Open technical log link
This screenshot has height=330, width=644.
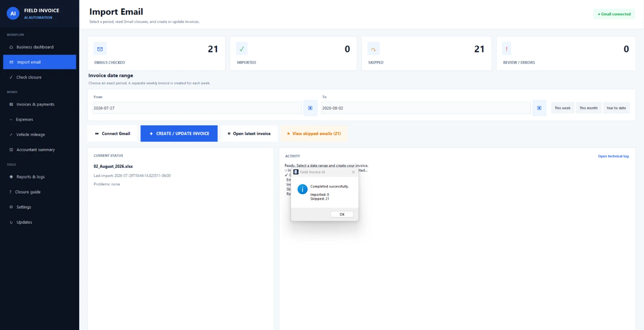click(613, 156)
